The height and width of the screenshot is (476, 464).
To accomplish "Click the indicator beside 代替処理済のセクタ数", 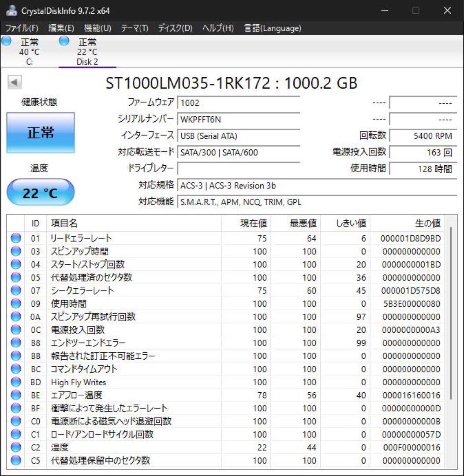I will (15, 278).
